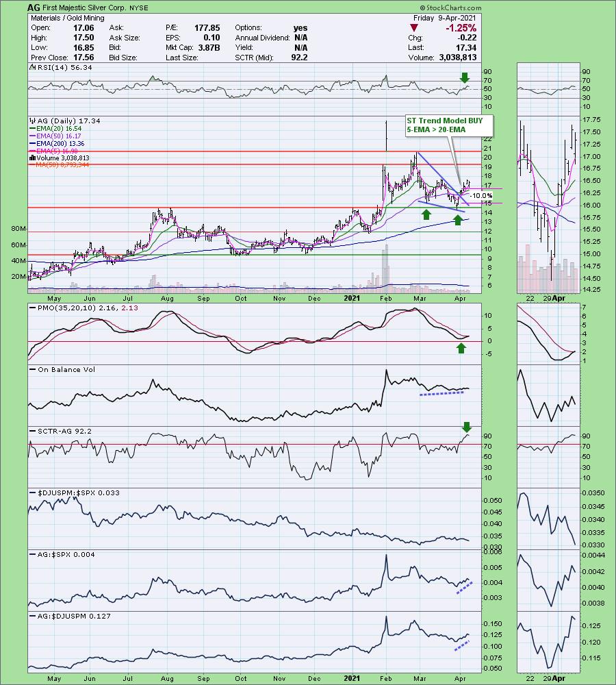Click the red down-triangle change indicator
Image resolution: width=616 pixels, height=685 pixels.
tap(414, 28)
